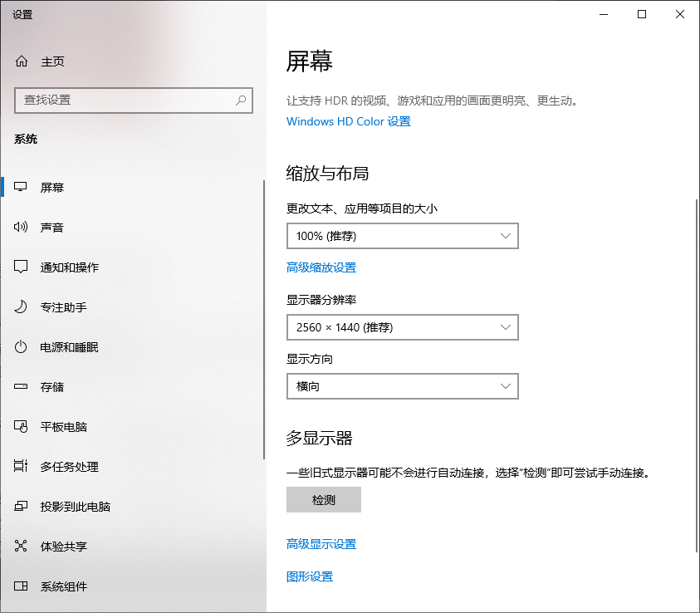Open 专注助手 (Focus assist) settings
The image size is (700, 613).
61,306
